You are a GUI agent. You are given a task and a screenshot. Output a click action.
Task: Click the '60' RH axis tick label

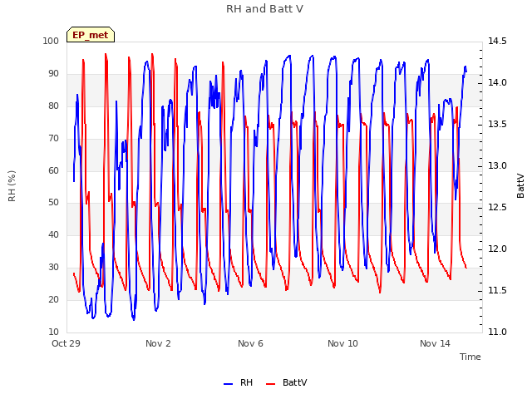pos(53,171)
